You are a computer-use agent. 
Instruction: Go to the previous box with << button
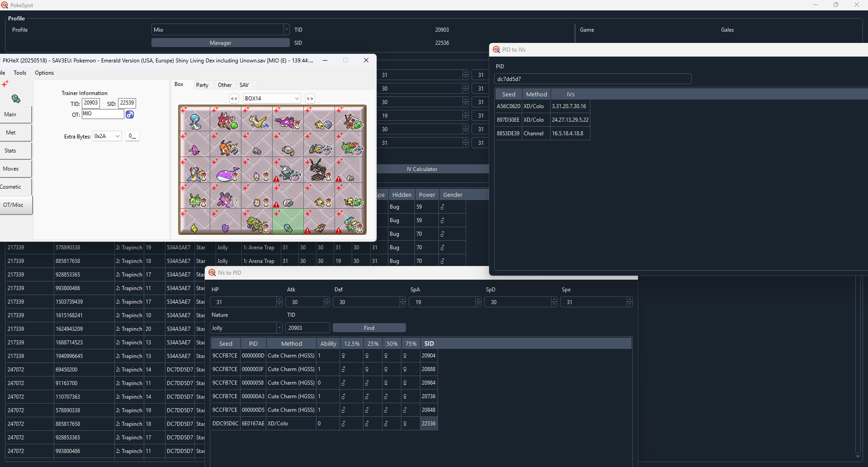[x=234, y=99]
